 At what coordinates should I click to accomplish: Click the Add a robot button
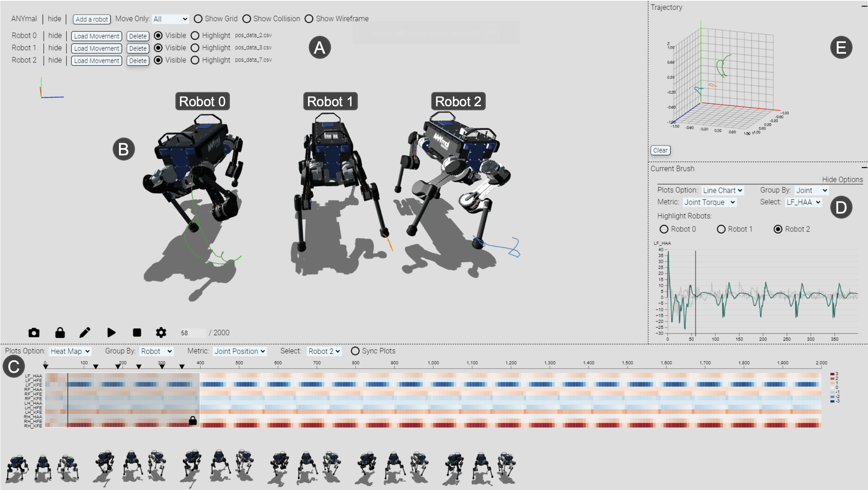[x=92, y=19]
